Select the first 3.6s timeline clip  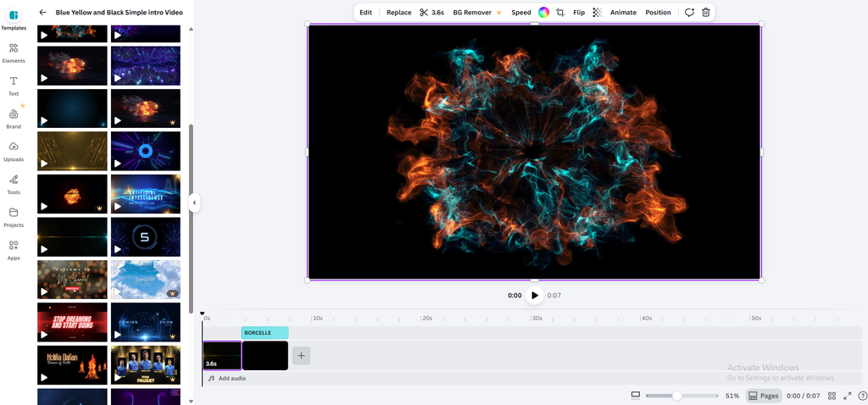click(222, 355)
